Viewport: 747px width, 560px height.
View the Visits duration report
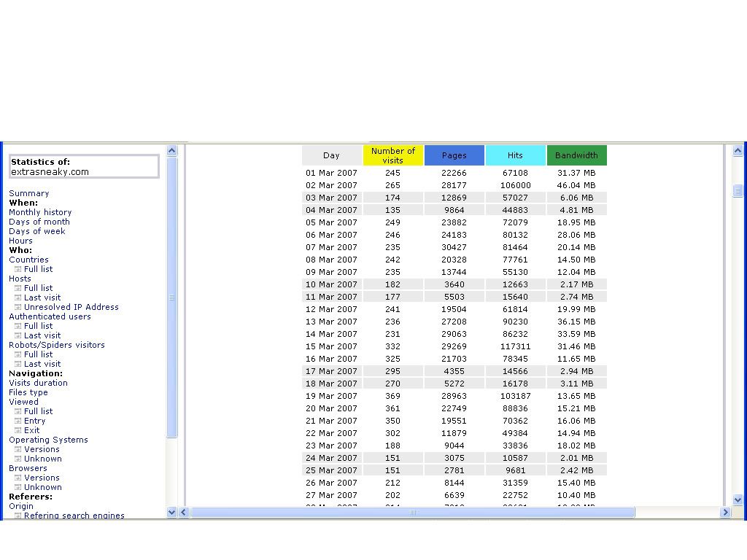coord(38,383)
